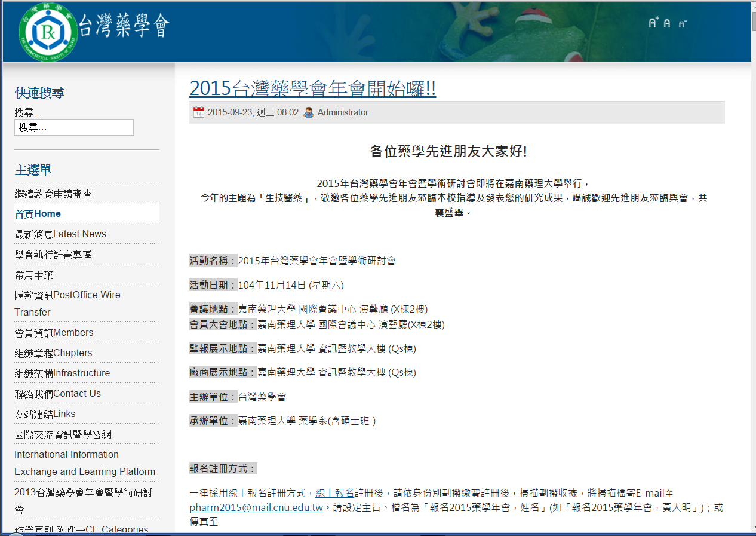The height and width of the screenshot is (536, 756).
Task: Click the Administrator author name
Action: pos(343,112)
